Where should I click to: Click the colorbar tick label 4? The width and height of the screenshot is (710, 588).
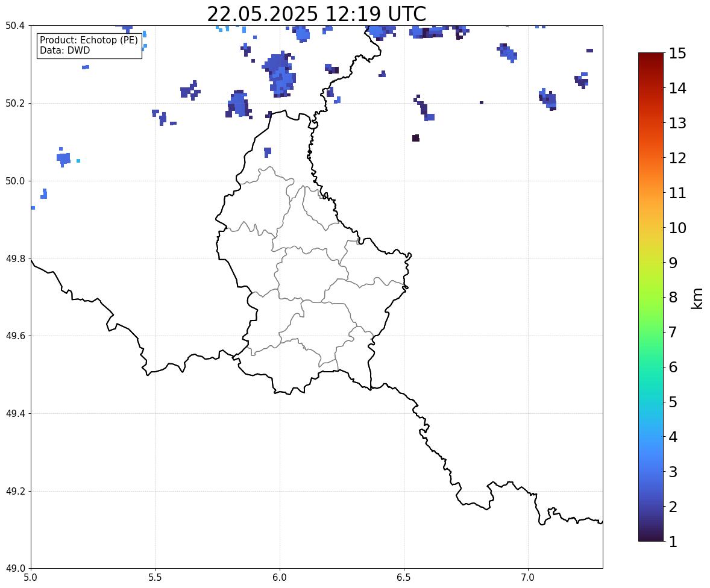[x=673, y=437]
